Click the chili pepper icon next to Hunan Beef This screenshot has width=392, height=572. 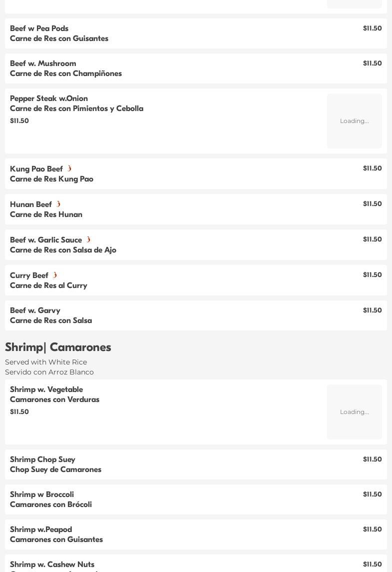click(58, 204)
